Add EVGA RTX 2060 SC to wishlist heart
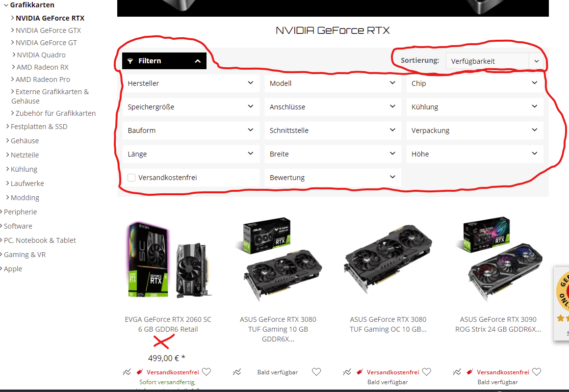This screenshot has height=392, width=569. pyautogui.click(x=207, y=372)
